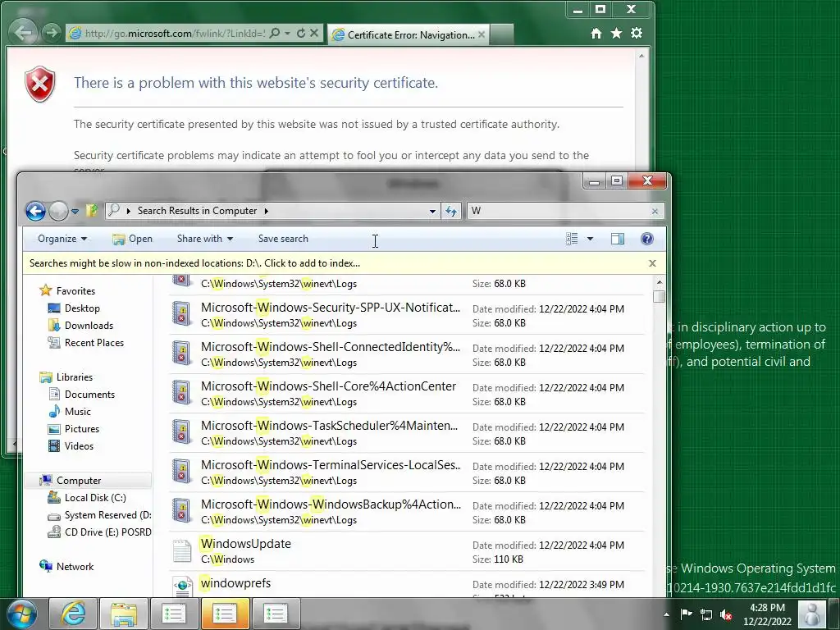Click Internet Explorer back button
Viewport: 840px width, 630px height.
pyautogui.click(x=23, y=33)
